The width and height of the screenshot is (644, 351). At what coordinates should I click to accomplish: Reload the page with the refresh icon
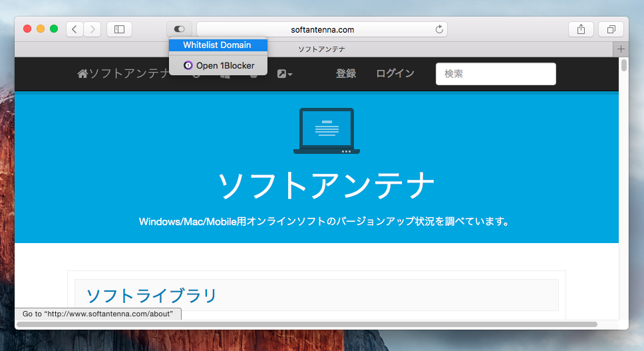pos(439,29)
